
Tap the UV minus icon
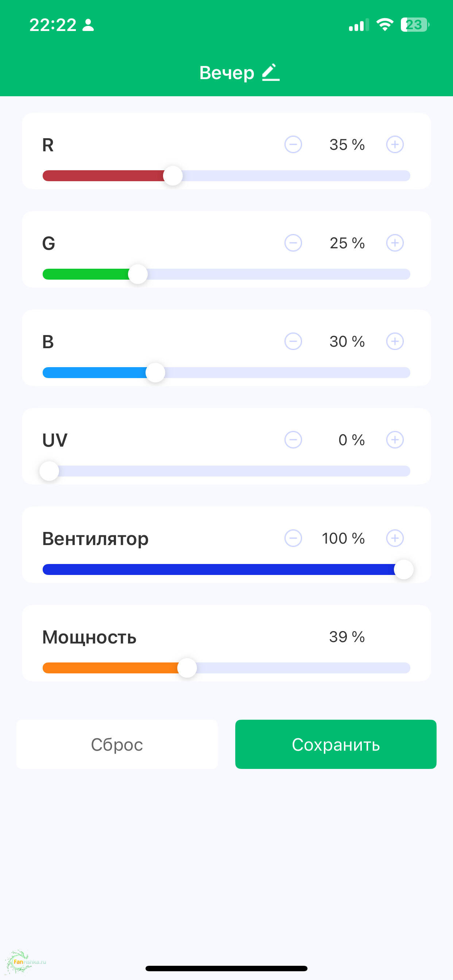pyautogui.click(x=293, y=440)
